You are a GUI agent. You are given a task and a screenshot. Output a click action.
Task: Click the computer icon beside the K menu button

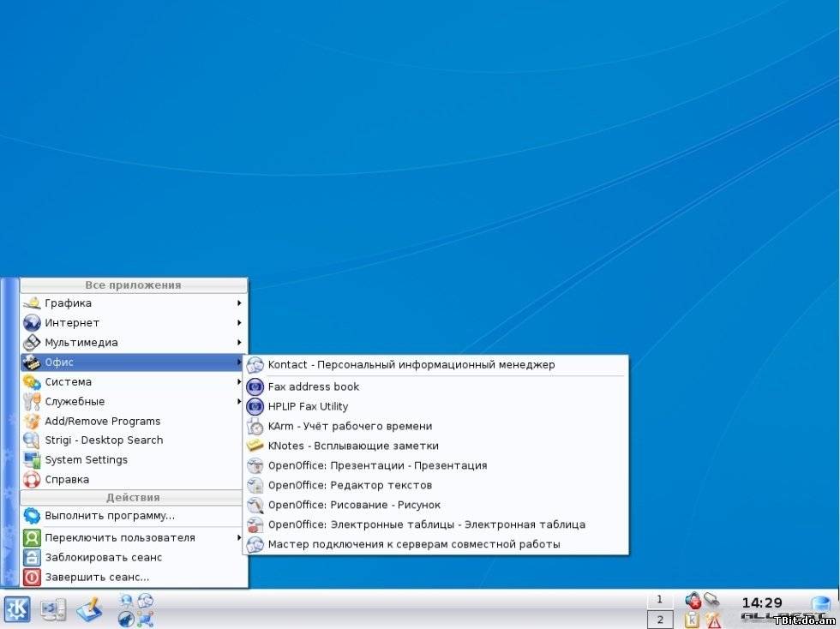tap(53, 609)
